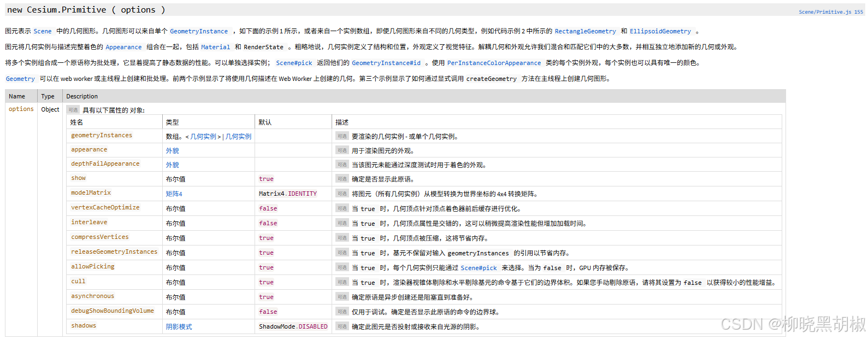The image size is (868, 339).
Task: Click the Type column header
Action: 48,96
